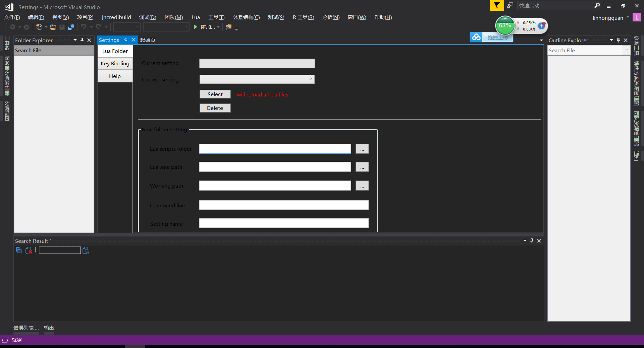This screenshot has height=348, width=644.
Task: Click the Open File folder icon
Action: coord(53,27)
